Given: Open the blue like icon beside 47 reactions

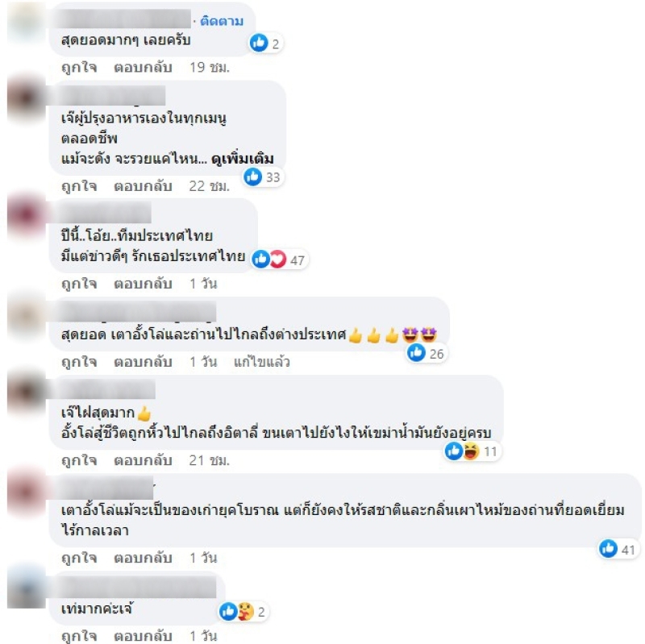Looking at the screenshot, I should click(260, 260).
